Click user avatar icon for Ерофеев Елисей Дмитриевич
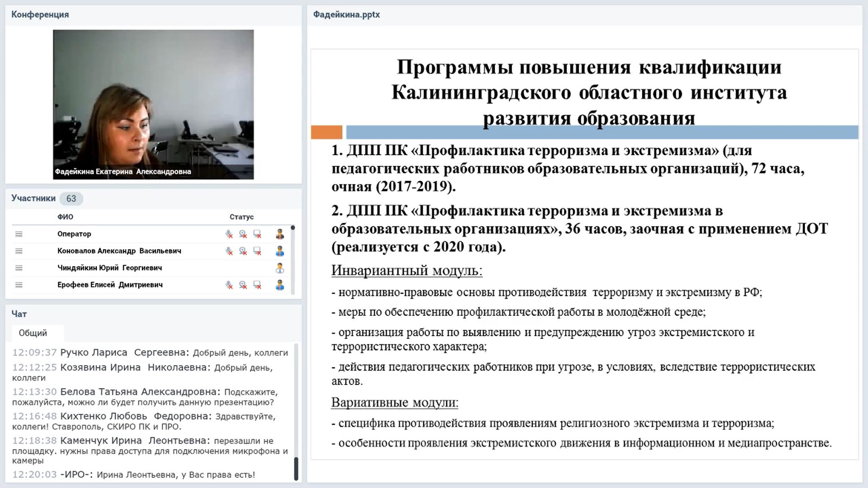The image size is (868, 488). pyautogui.click(x=280, y=285)
